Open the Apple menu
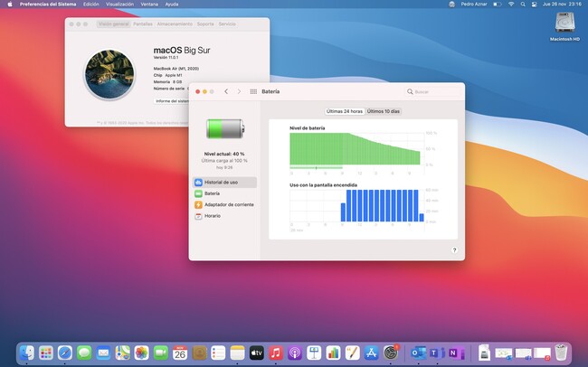 10,5
